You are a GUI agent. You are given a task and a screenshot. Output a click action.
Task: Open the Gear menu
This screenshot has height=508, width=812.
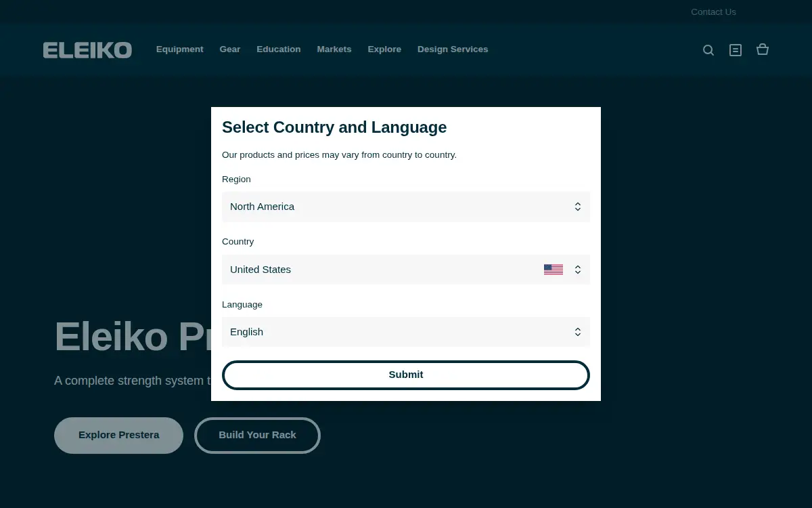pos(230,49)
